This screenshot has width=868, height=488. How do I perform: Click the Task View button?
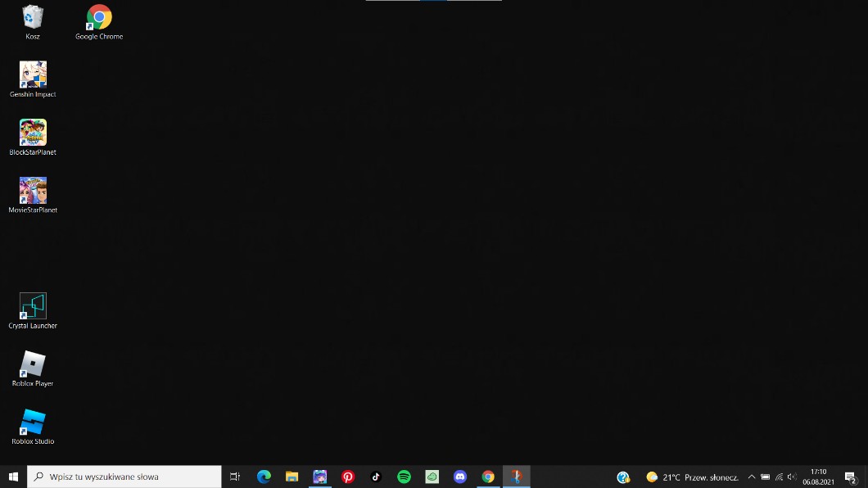click(x=235, y=477)
